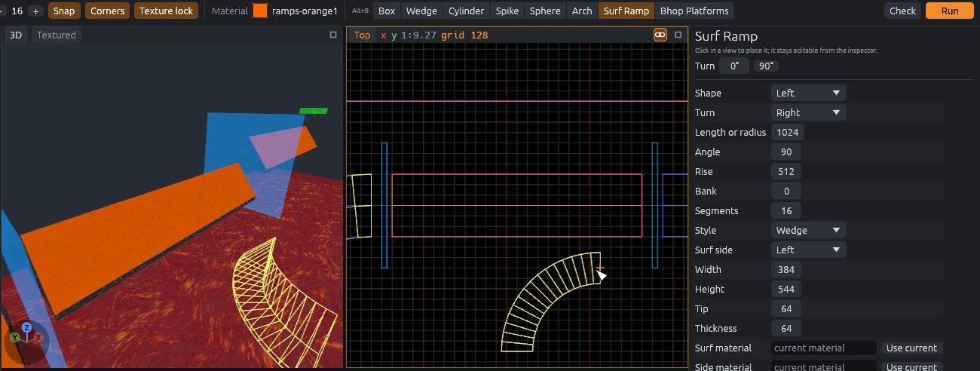Select the Cylinder brush tool

pos(467,11)
